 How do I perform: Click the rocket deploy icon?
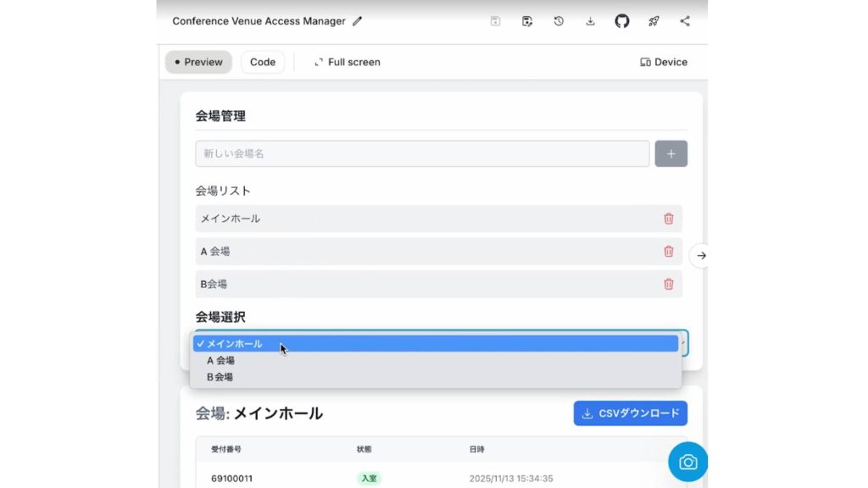pos(654,21)
